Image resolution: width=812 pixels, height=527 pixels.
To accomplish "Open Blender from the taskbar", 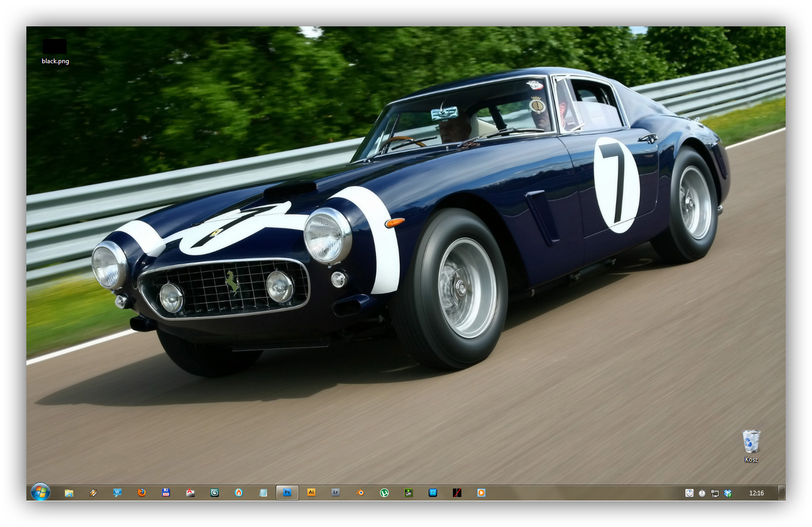I will coord(360,493).
